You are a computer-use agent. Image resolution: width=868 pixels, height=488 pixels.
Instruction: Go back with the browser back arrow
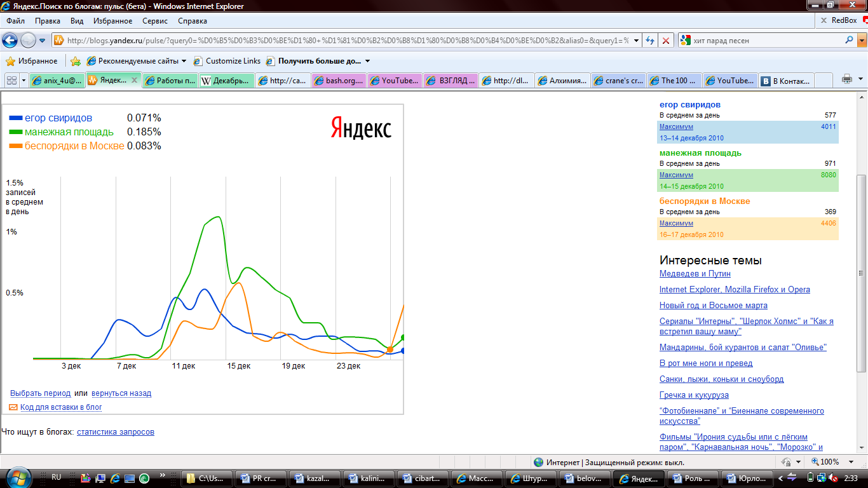coord(10,41)
